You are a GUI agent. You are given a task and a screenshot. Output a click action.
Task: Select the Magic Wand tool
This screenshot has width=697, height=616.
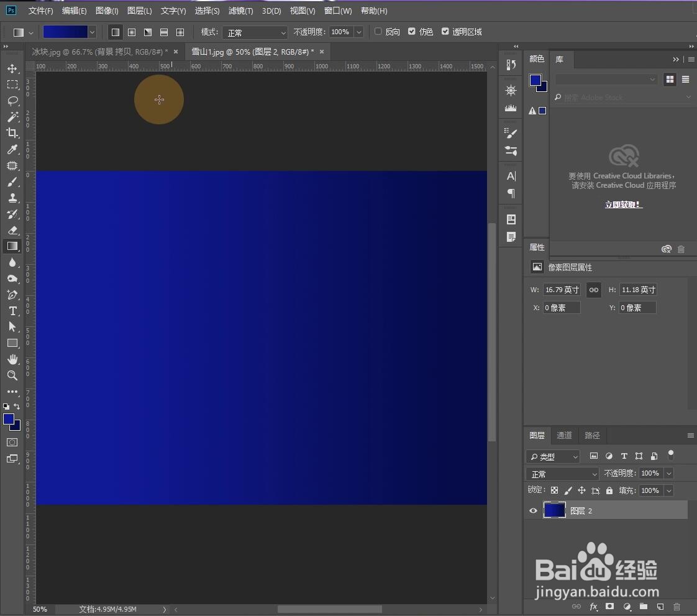(x=12, y=116)
